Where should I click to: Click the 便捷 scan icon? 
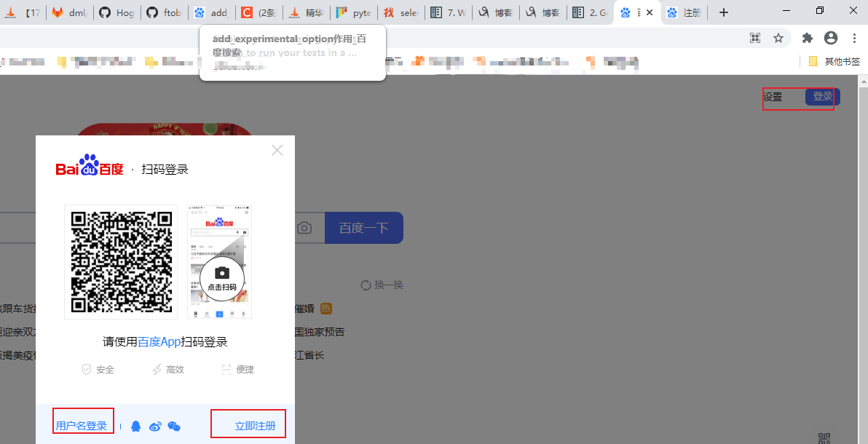point(226,369)
